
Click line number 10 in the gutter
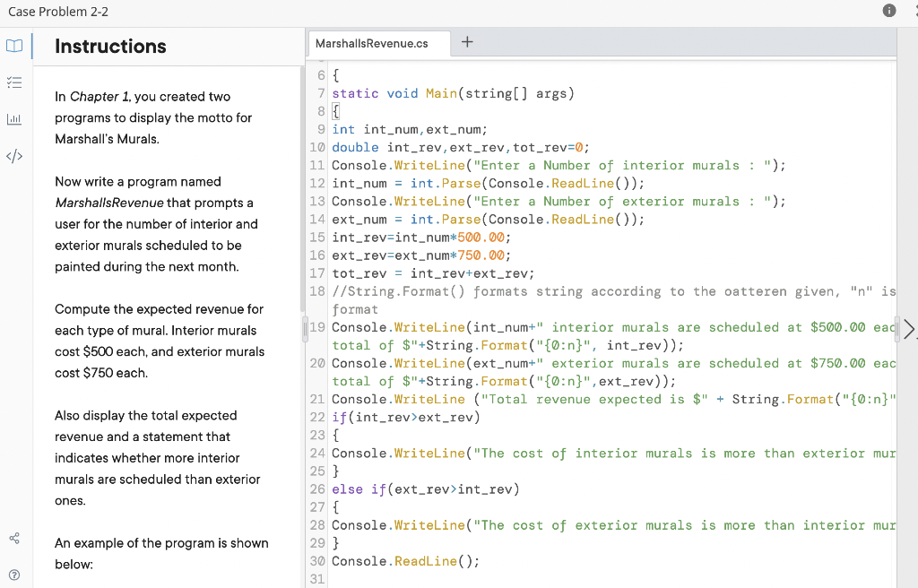[317, 147]
